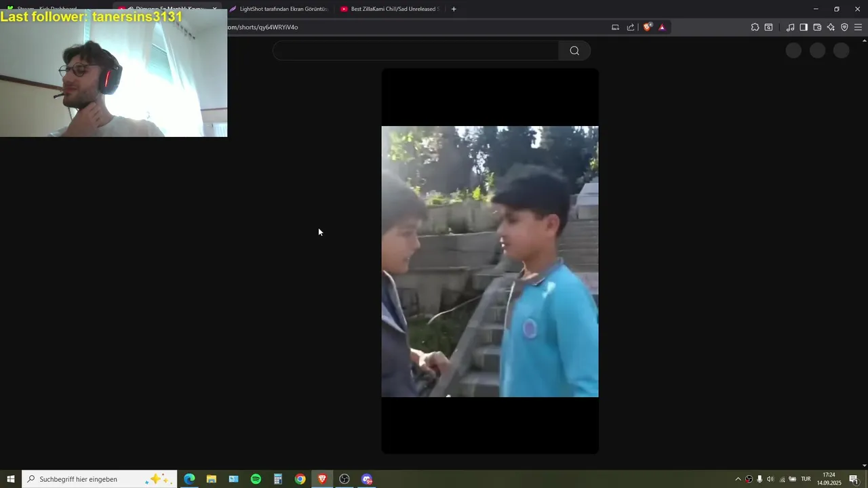Open OBS Studio from taskbar
The width and height of the screenshot is (868, 488).
point(344,479)
